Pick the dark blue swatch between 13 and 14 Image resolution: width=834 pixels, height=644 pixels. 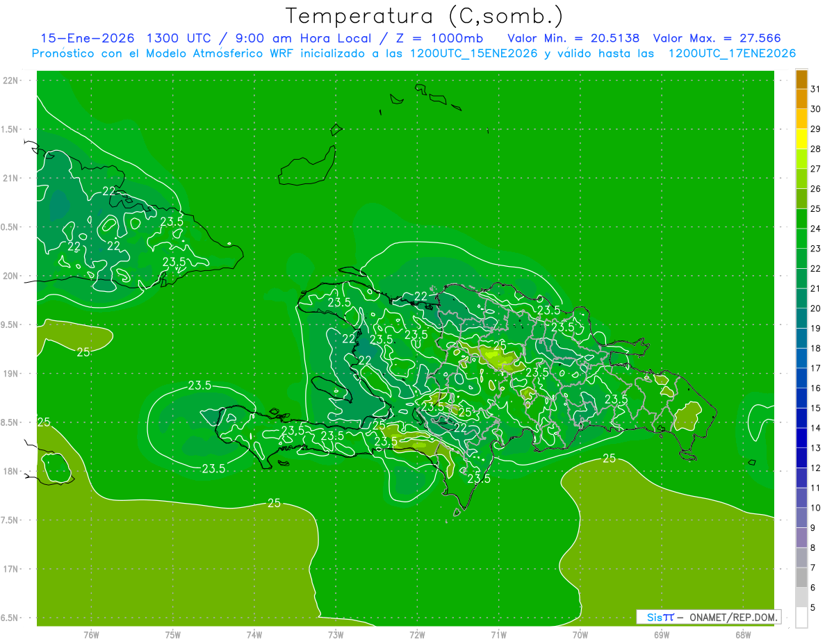[x=801, y=438]
